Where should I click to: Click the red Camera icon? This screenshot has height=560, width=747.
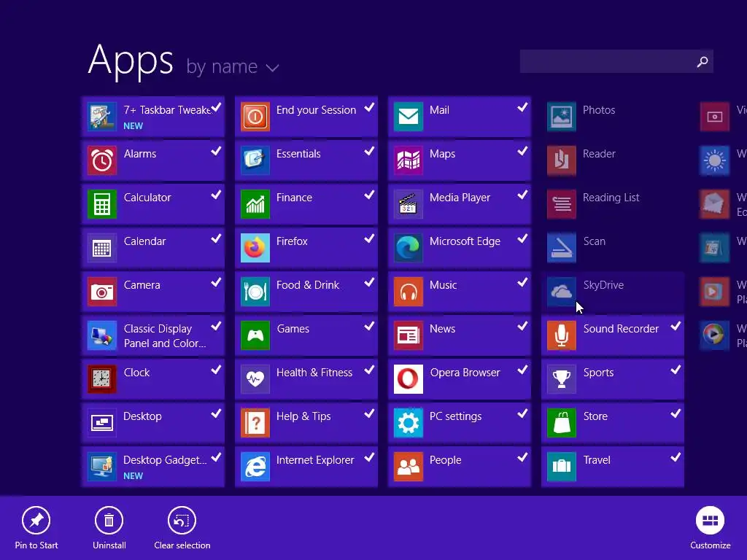pos(102,292)
